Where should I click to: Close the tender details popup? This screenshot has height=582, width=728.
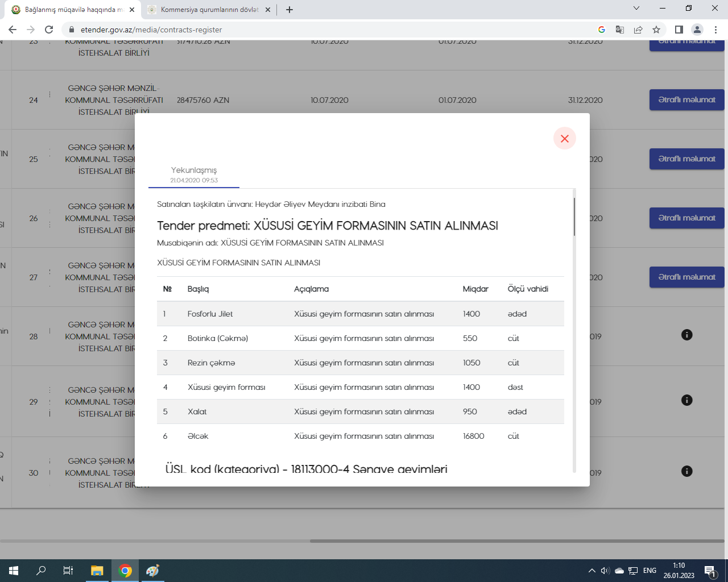(x=564, y=139)
